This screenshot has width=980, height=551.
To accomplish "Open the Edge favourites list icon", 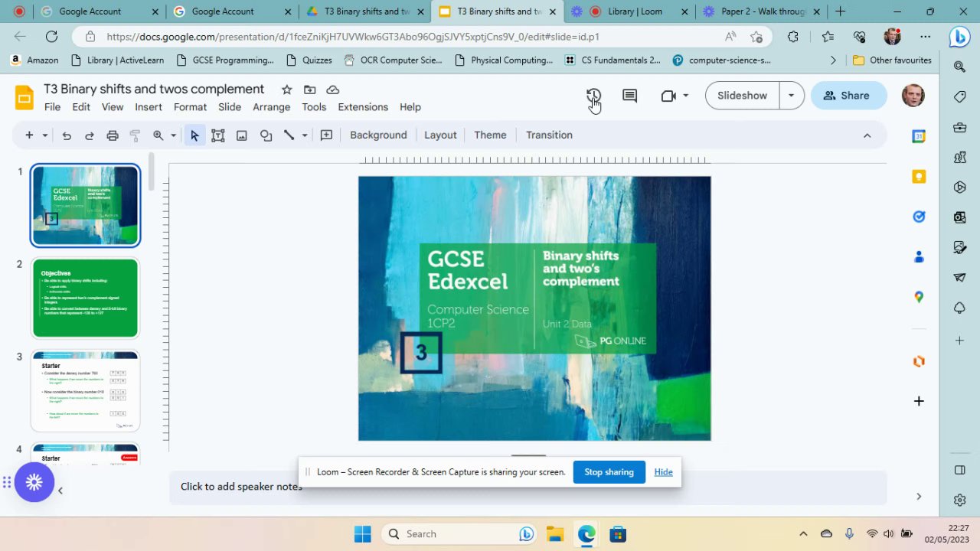I will [x=828, y=37].
